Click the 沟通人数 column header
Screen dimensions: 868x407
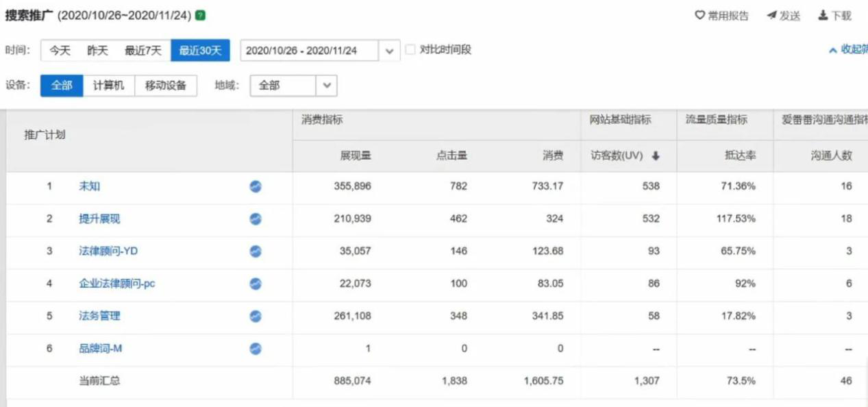(831, 156)
